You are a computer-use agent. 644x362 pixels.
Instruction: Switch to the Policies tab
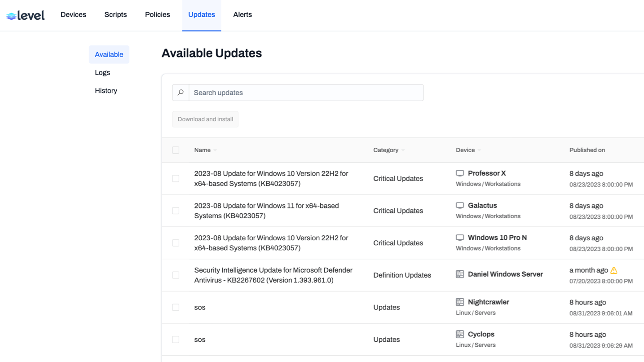pos(158,15)
